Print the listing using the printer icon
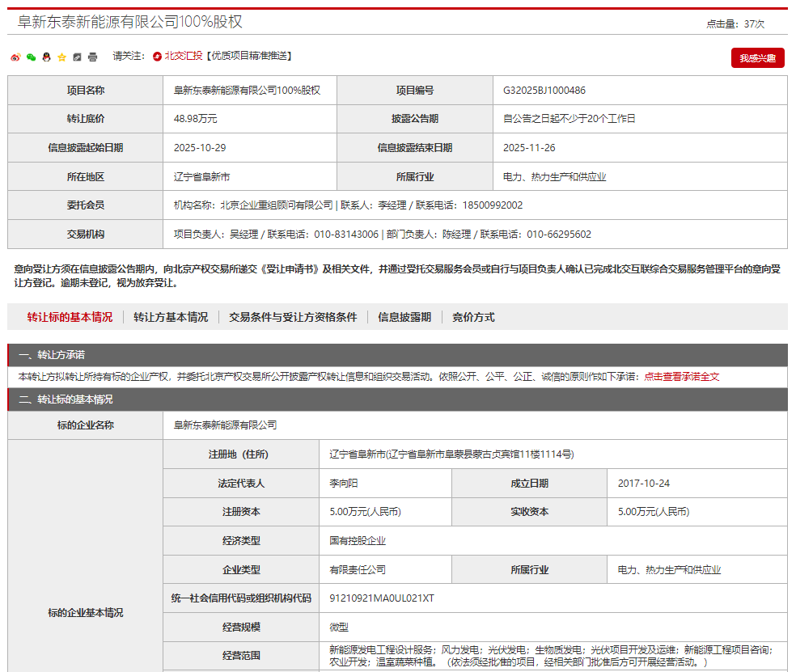 (91, 57)
